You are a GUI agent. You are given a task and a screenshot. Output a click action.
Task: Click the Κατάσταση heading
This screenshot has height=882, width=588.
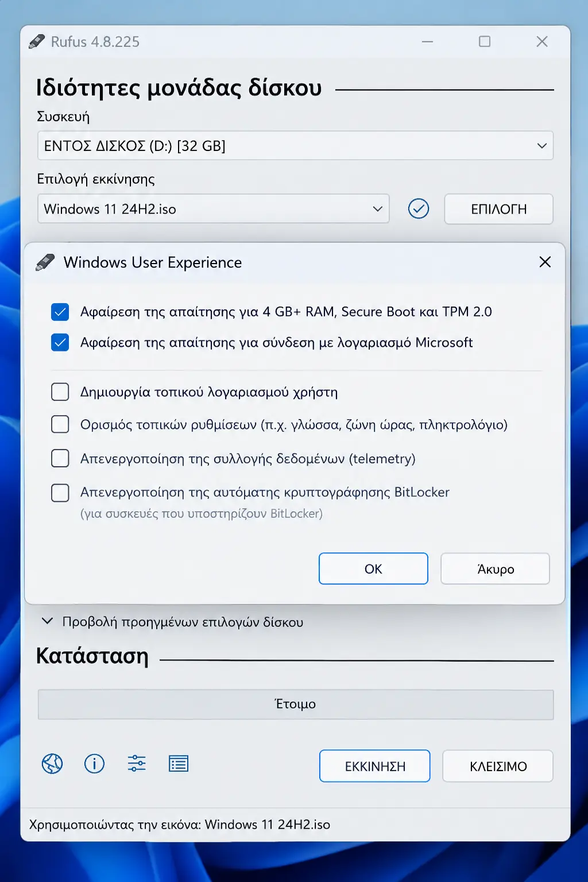coord(92,656)
